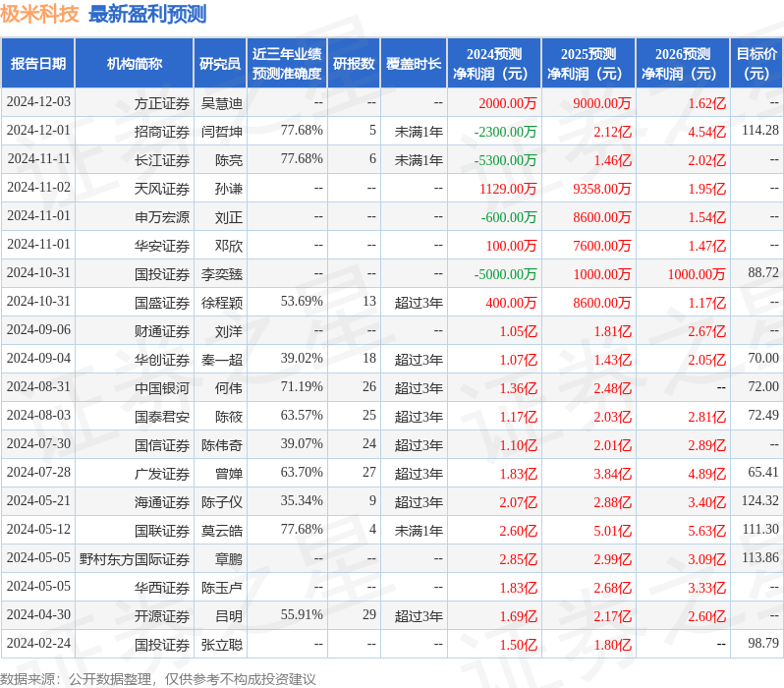Click the 报告日期 column header
The image size is (784, 688).
coord(38,64)
